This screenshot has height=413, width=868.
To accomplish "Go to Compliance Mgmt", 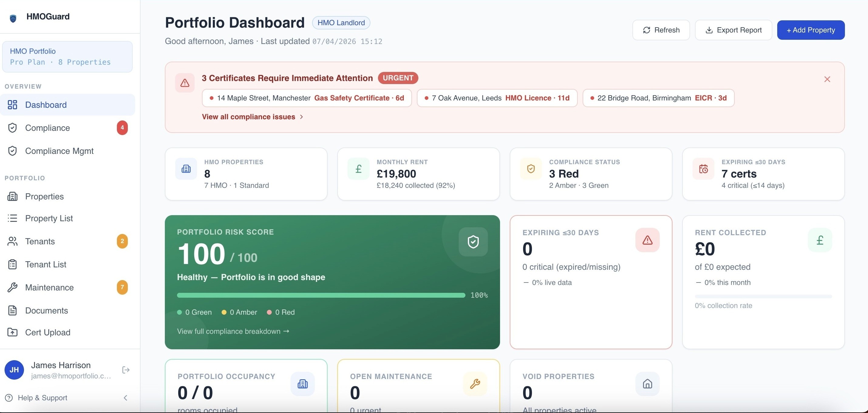I will (x=67, y=151).
